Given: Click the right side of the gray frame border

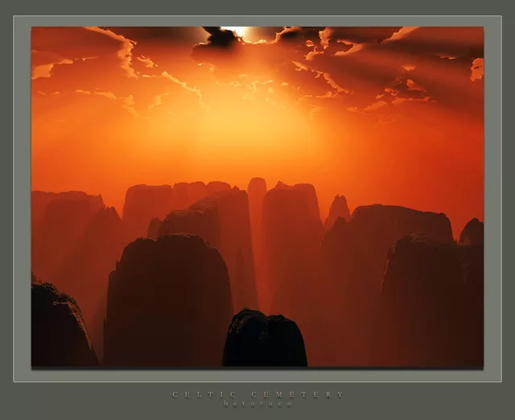Looking at the screenshot, I should click(x=492, y=201).
